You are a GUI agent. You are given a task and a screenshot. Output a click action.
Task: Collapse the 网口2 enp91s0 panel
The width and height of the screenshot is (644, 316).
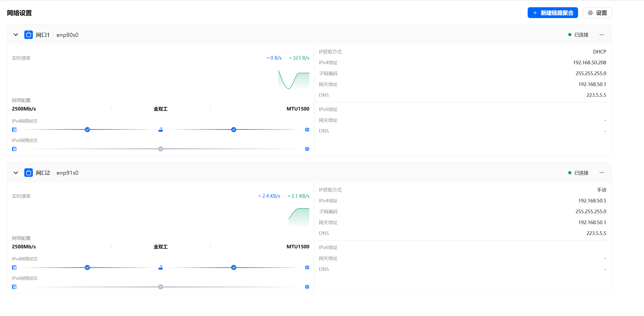tap(16, 173)
